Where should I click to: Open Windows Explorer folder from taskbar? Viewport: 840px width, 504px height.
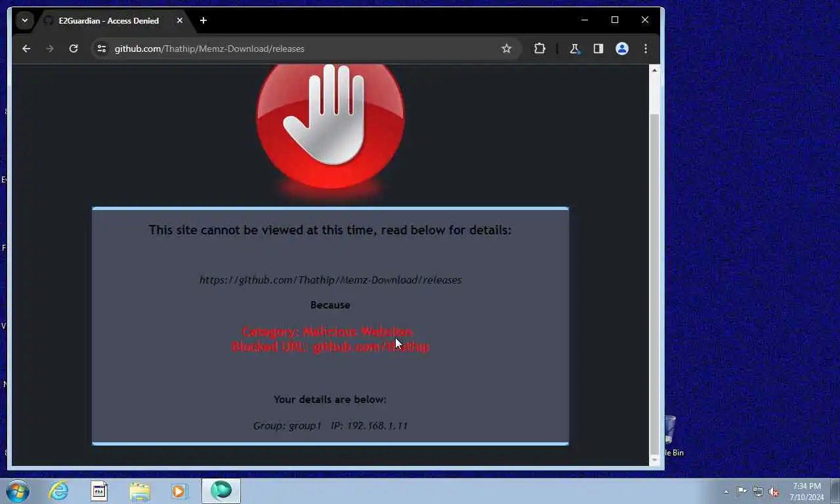(140, 491)
